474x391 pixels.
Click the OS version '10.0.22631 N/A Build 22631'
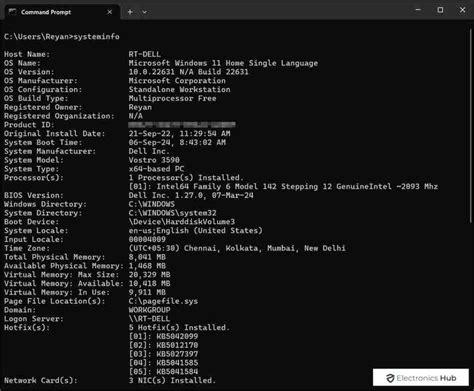coord(189,72)
